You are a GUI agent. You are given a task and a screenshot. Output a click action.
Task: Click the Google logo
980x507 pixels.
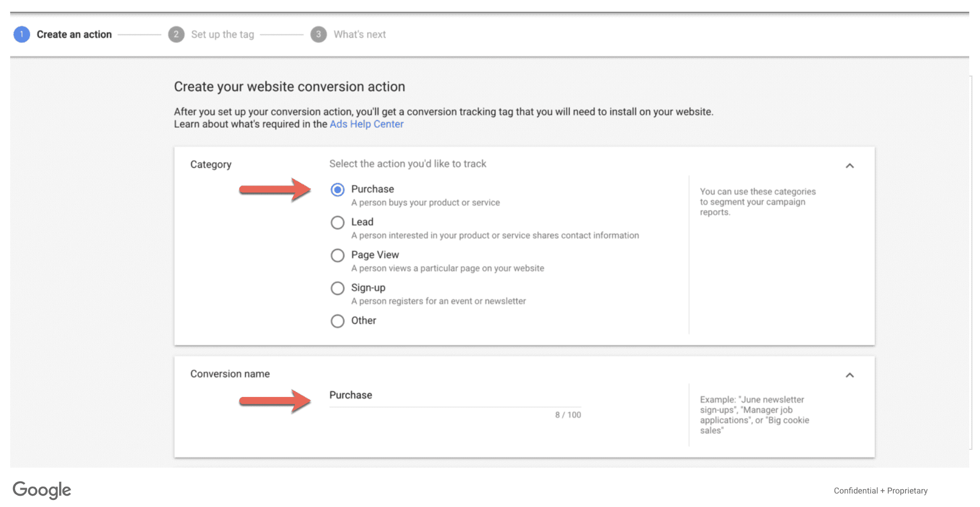tap(42, 490)
